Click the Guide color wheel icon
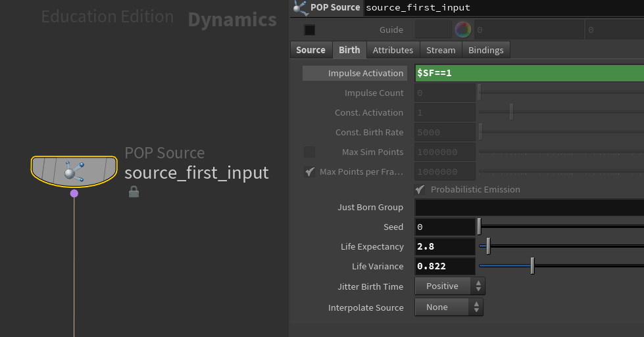This screenshot has height=337, width=644. 463,30
